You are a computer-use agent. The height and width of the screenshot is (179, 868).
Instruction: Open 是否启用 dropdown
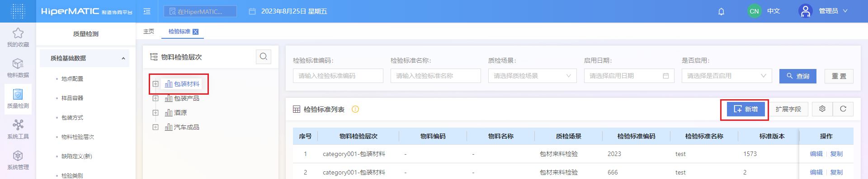[x=727, y=76]
